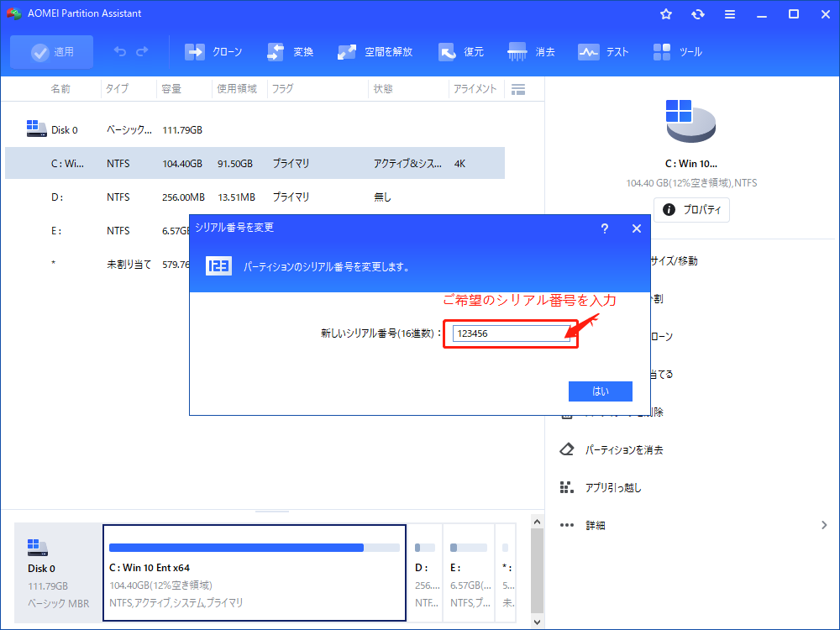Screen dimensions: 840x630
Task: Click the disk map scrollbar down arrow
Action: click(x=538, y=622)
